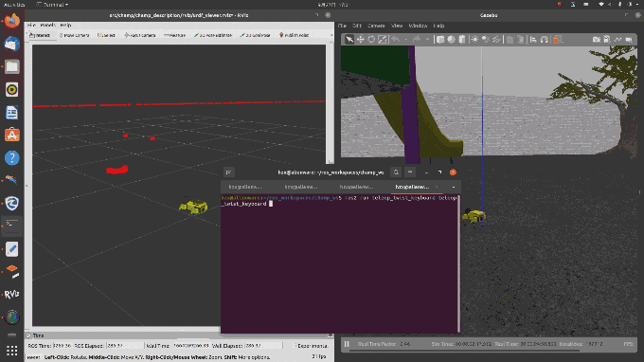644x362 pixels.
Task: Click the terminal search icon
Action: point(396,172)
